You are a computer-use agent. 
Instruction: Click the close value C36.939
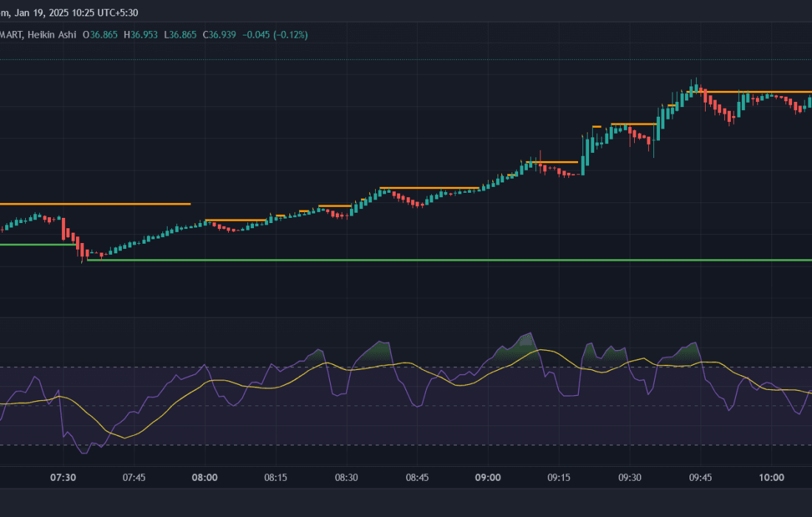click(x=219, y=35)
